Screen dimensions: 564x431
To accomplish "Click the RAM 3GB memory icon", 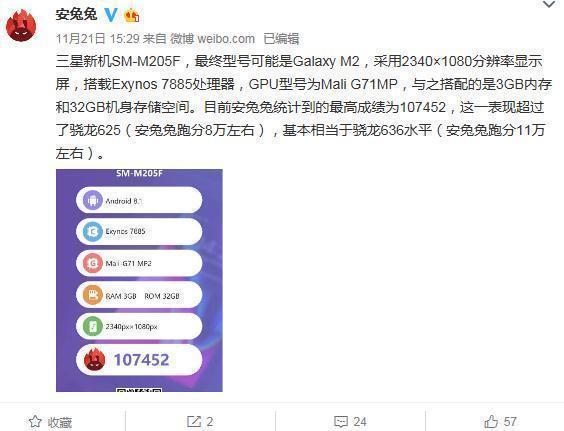I will pyautogui.click(x=93, y=295).
